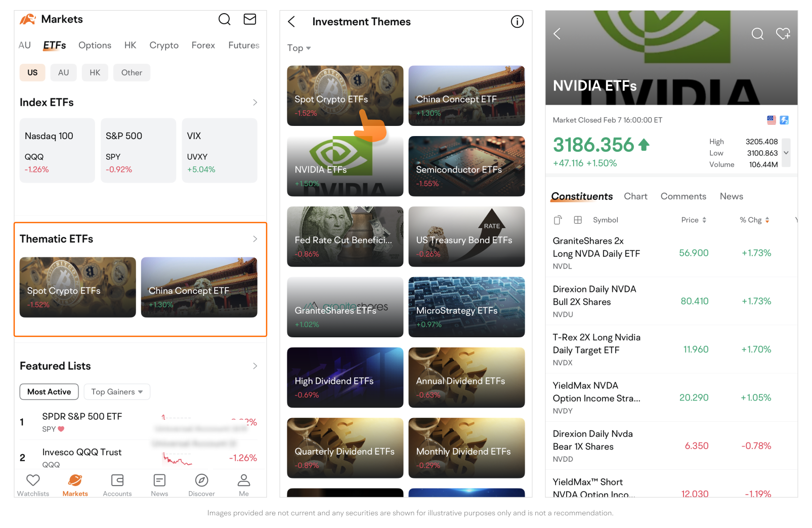Image resolution: width=812 pixels, height=528 pixels.
Task: Switch to the Crypto markets tab
Action: click(163, 46)
